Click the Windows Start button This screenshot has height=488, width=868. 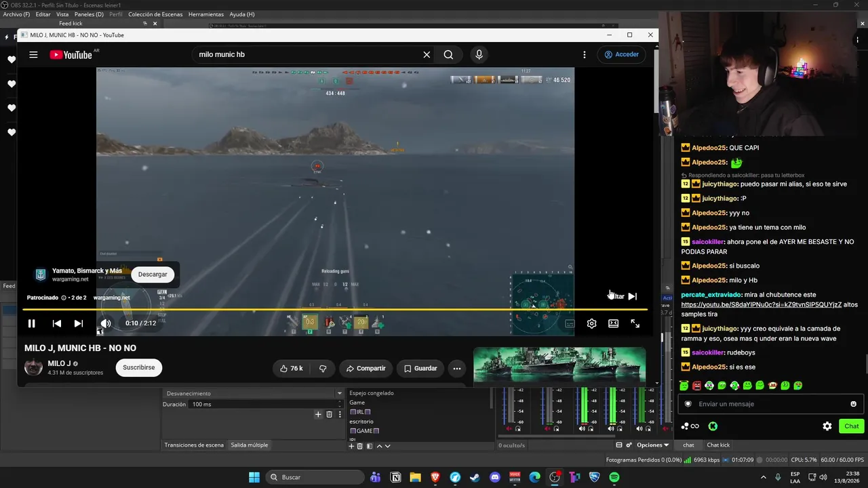[254, 477]
